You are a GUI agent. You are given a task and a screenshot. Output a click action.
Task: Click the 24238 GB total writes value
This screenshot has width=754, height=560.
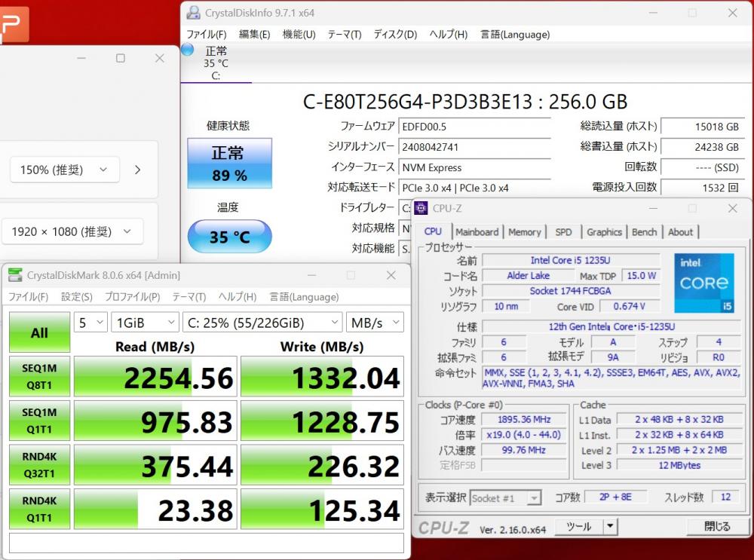(x=703, y=147)
